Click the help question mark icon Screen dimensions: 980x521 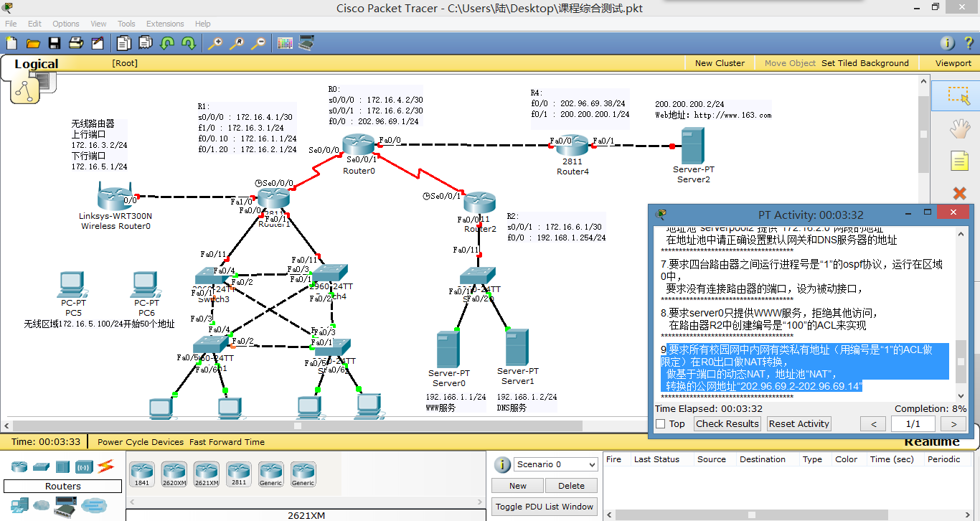tap(968, 43)
